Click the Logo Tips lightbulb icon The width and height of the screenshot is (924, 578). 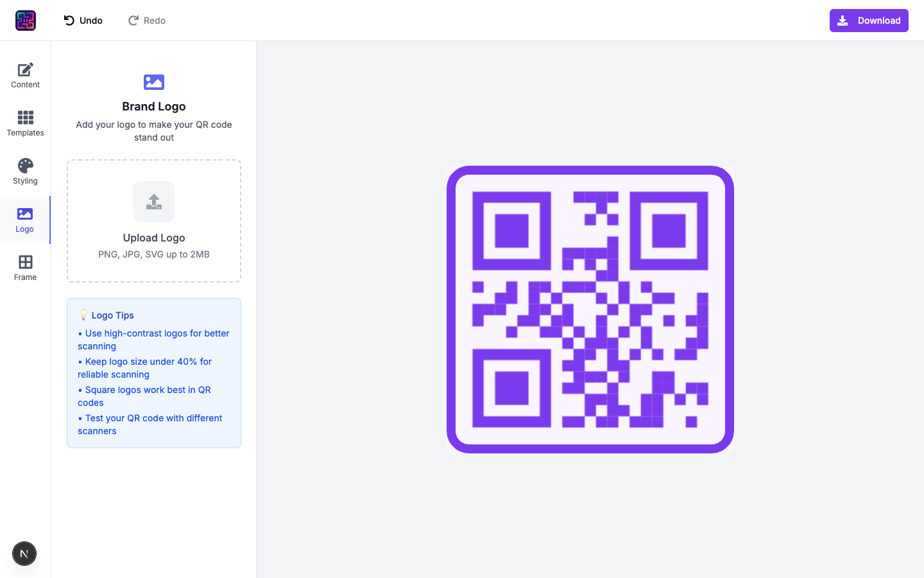point(83,315)
